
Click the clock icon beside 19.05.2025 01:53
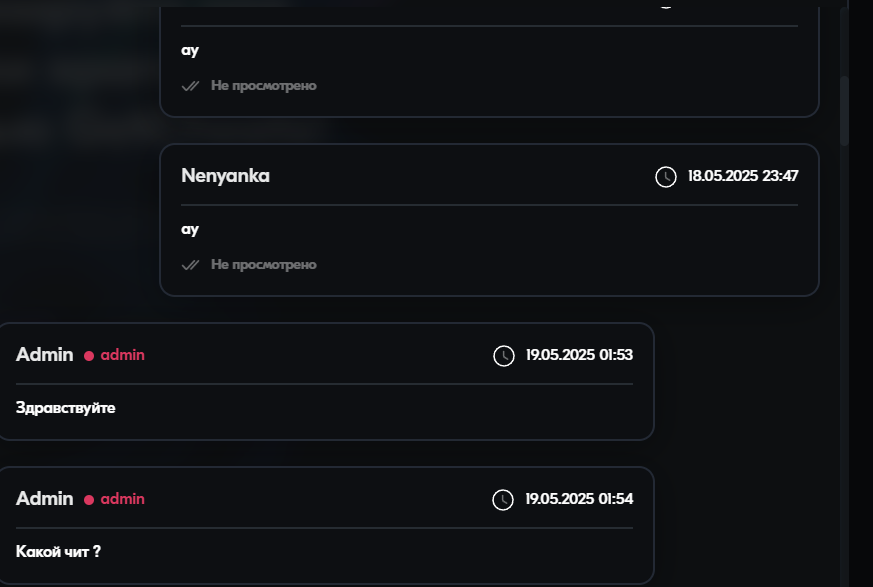(x=503, y=355)
